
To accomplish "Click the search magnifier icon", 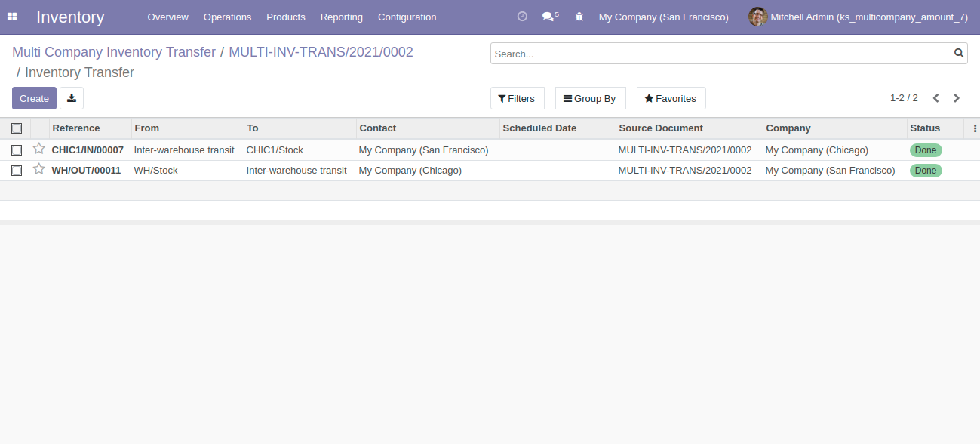I will click(958, 53).
